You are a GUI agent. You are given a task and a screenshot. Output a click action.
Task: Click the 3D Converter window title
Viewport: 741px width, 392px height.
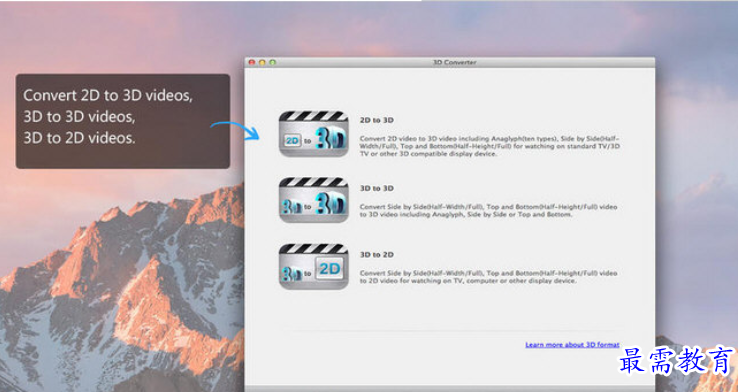pos(455,62)
